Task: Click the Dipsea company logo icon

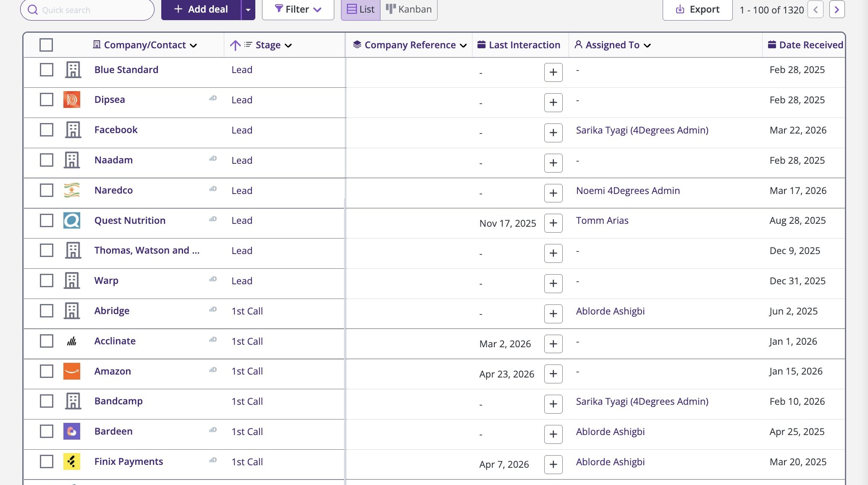Action: click(x=72, y=100)
